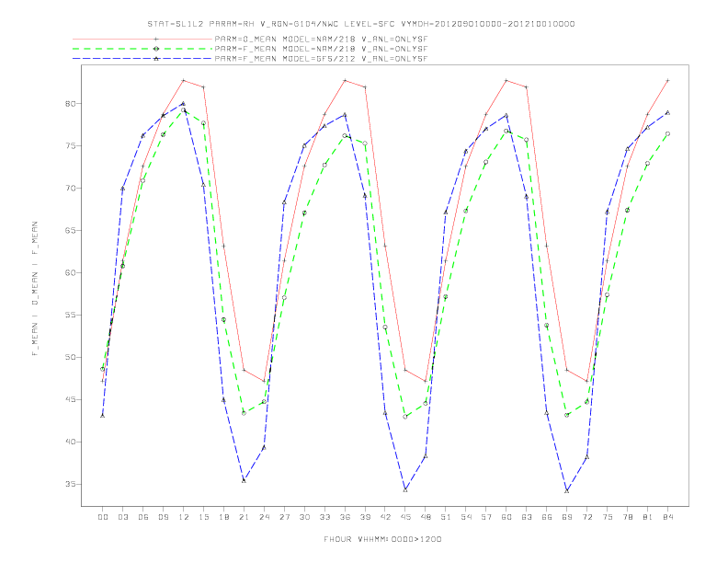Click y-axis tick value 65
Image resolution: width=728 pixels, height=563 pixels.
point(70,230)
